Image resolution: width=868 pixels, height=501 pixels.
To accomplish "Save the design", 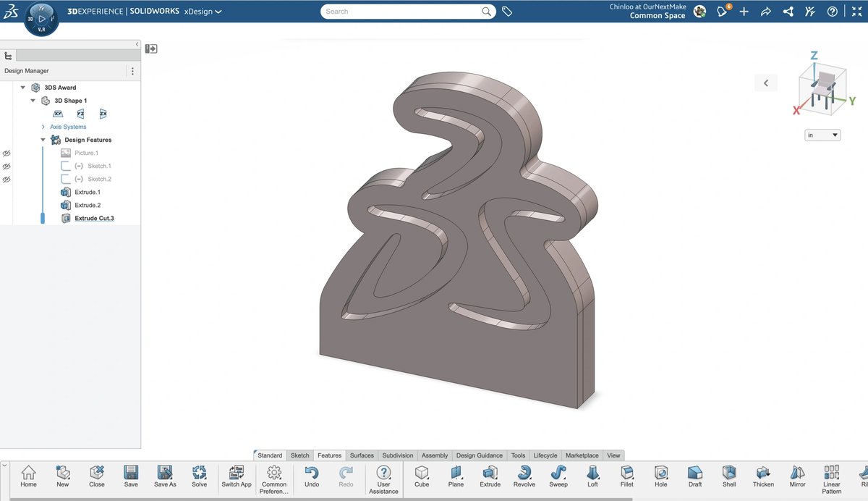I will [x=131, y=476].
